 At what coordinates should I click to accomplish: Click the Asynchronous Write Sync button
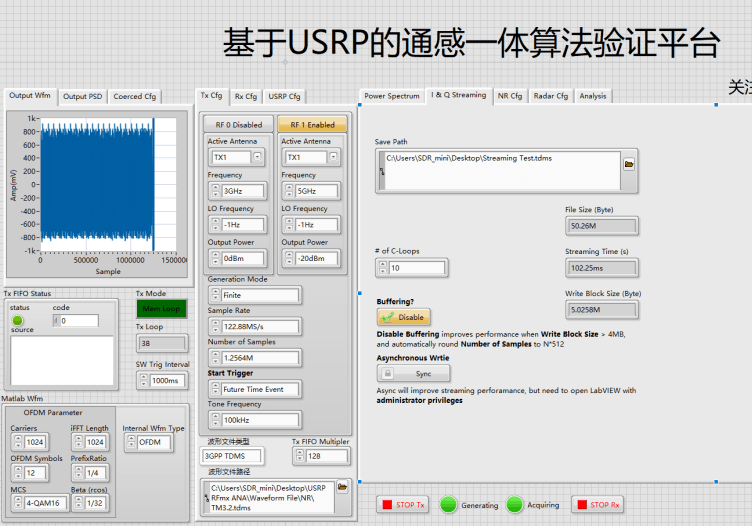pos(413,373)
